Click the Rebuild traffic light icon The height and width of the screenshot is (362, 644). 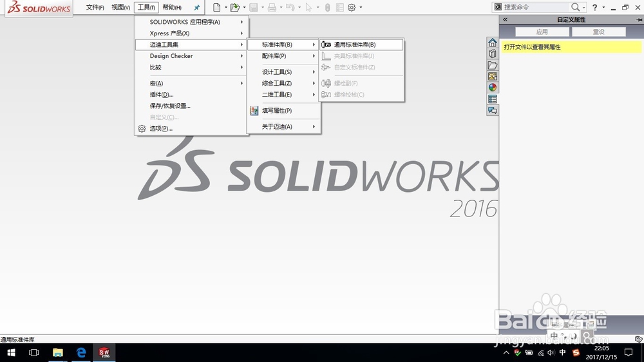327,7
